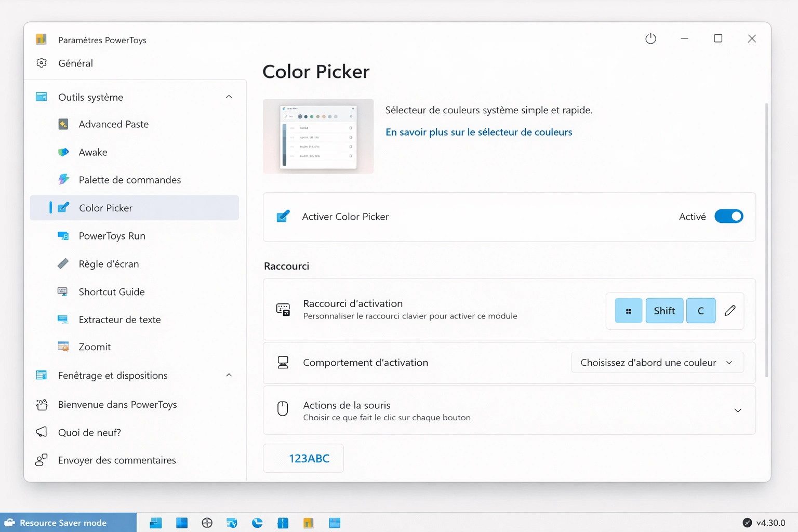Toggle Resource Saver mode in the taskbar

[x=57, y=522]
